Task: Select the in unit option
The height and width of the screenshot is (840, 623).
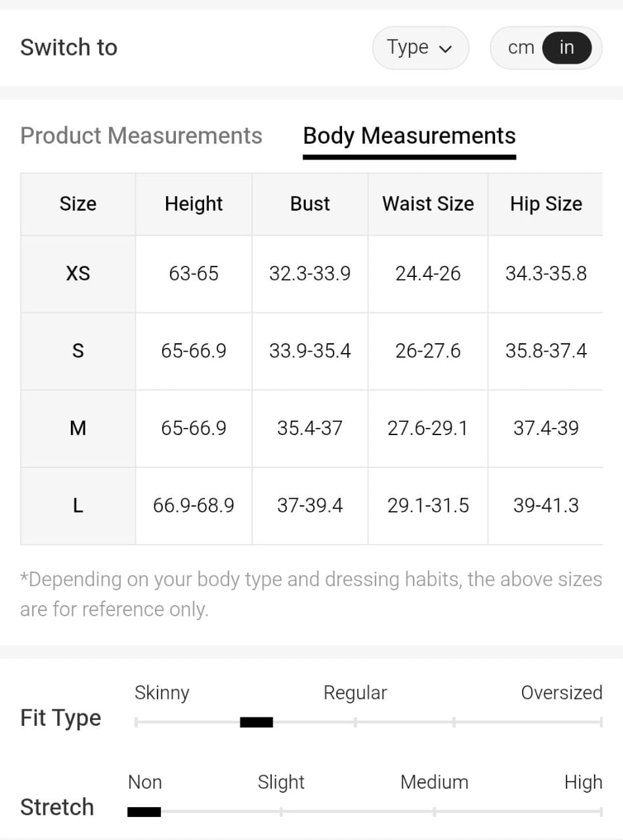Action: pyautogui.click(x=567, y=48)
